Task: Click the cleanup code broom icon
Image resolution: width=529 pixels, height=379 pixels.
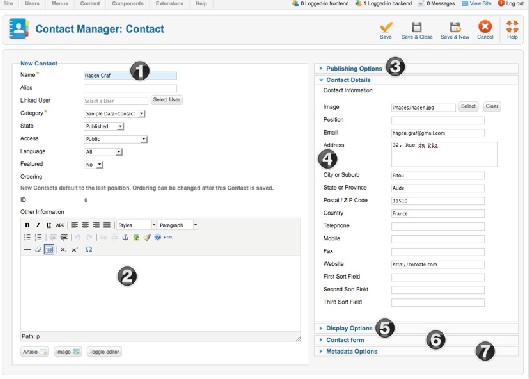Action: 147,237
